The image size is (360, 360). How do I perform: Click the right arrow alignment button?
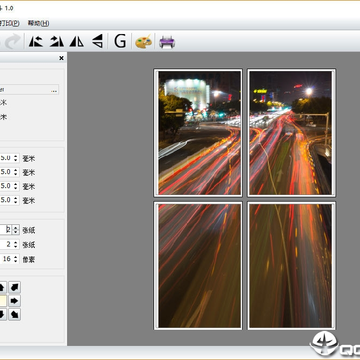[x=14, y=301]
